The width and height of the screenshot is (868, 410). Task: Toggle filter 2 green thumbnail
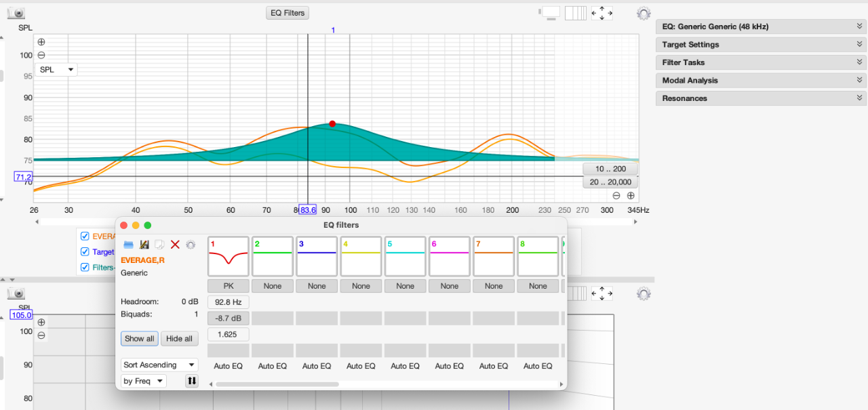pos(273,256)
